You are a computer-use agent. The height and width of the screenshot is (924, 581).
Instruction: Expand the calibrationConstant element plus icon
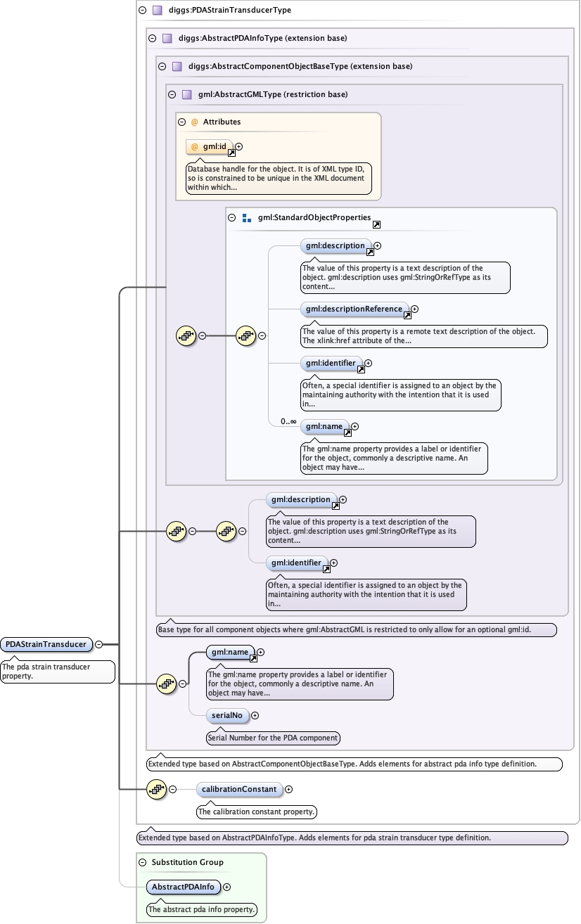[x=288, y=790]
